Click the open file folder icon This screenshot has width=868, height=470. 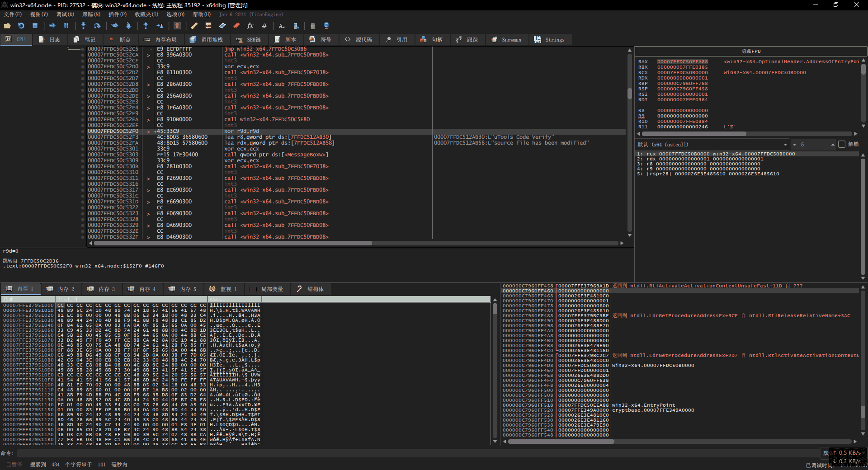click(x=7, y=26)
